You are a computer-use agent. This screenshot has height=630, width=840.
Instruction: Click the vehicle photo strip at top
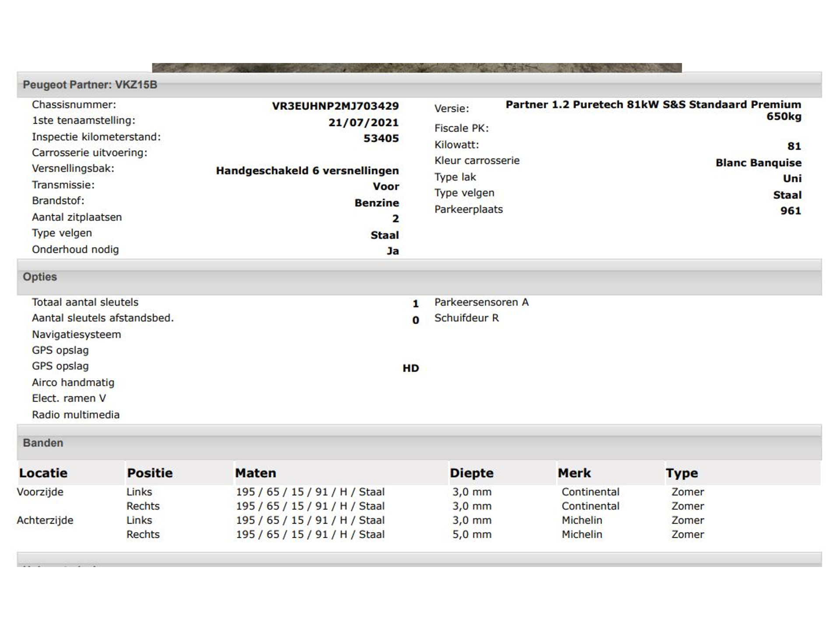416,68
